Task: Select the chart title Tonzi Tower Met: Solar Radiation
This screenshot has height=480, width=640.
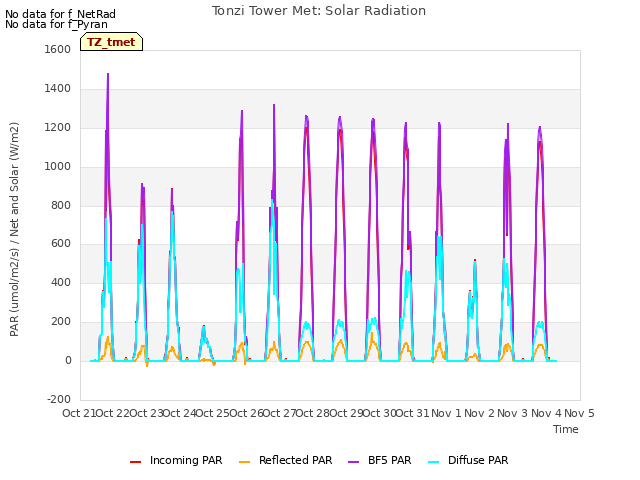Action: 319,11
